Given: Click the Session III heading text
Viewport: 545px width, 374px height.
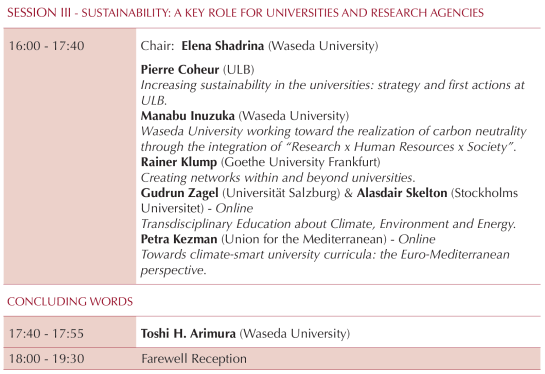Looking at the screenshot, I should (x=245, y=13).
